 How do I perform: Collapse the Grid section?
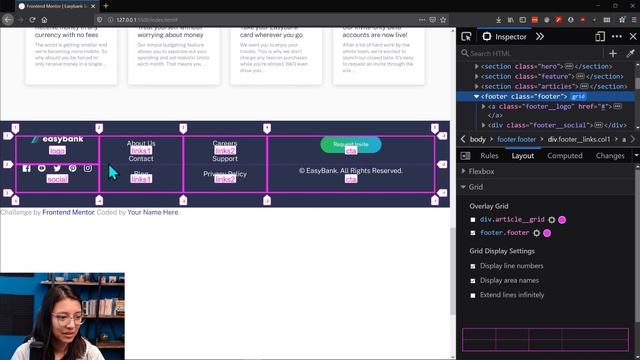[x=464, y=187]
